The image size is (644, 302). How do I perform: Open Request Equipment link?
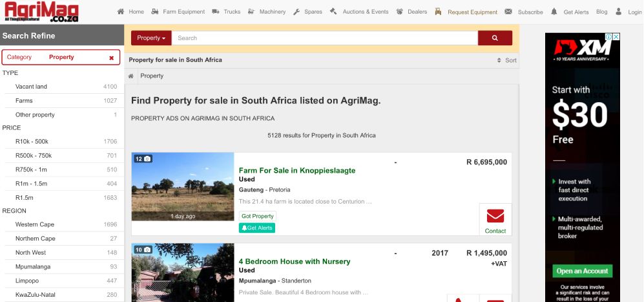coord(472,12)
